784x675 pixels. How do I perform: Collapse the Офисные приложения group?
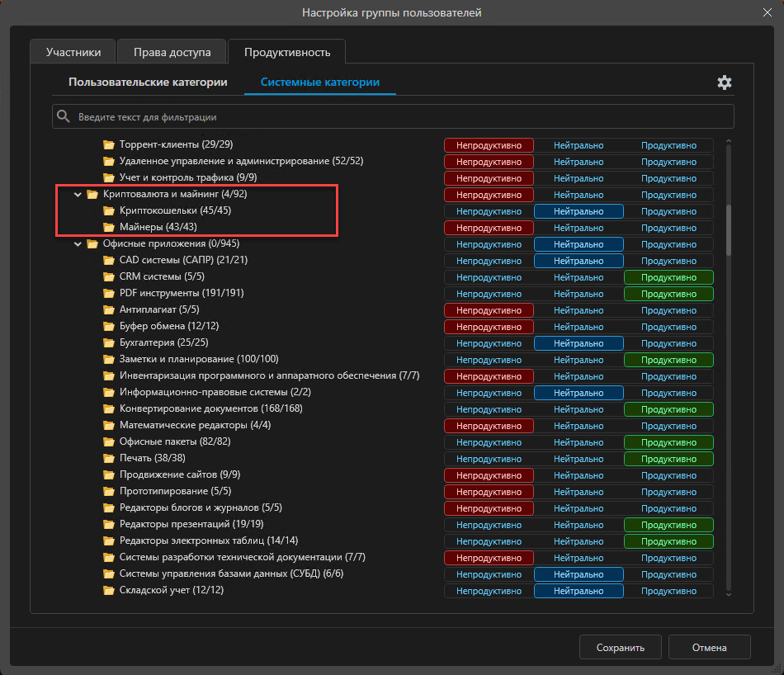78,244
